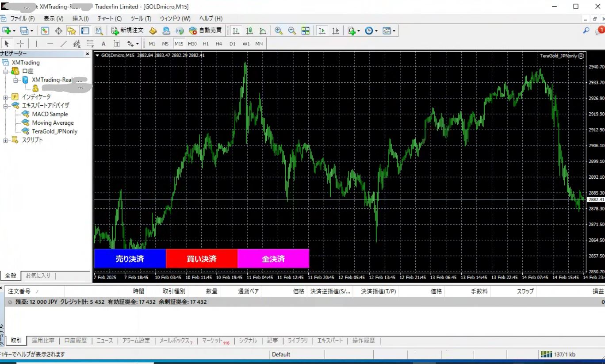Open the arrows objects dropdown
This screenshot has width=605, height=364.
click(x=138, y=44)
